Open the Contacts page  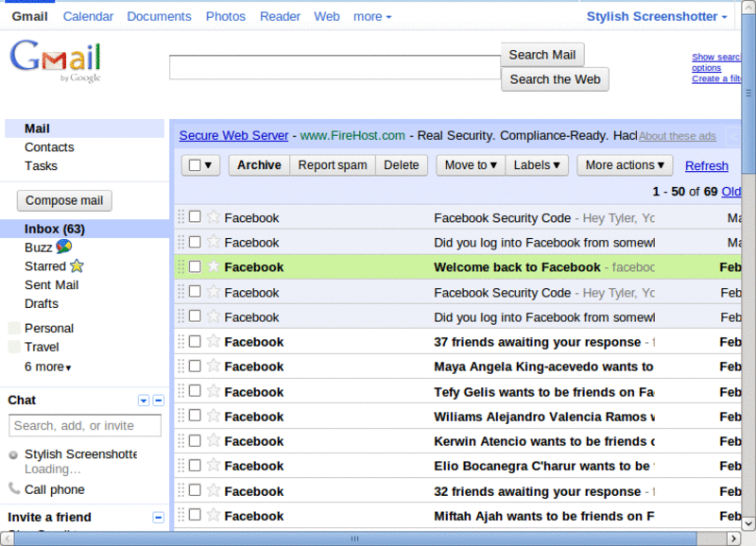[49, 147]
